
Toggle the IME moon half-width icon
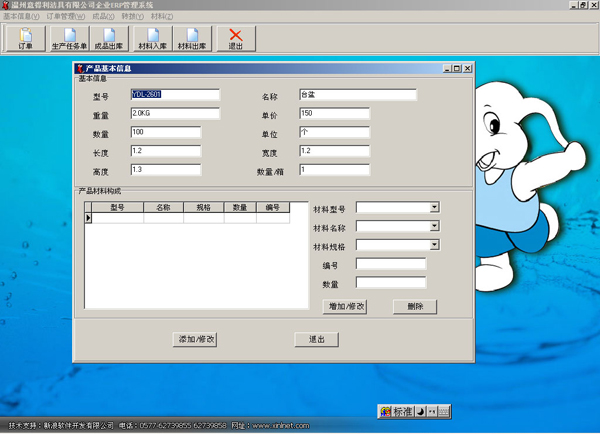[x=420, y=411]
